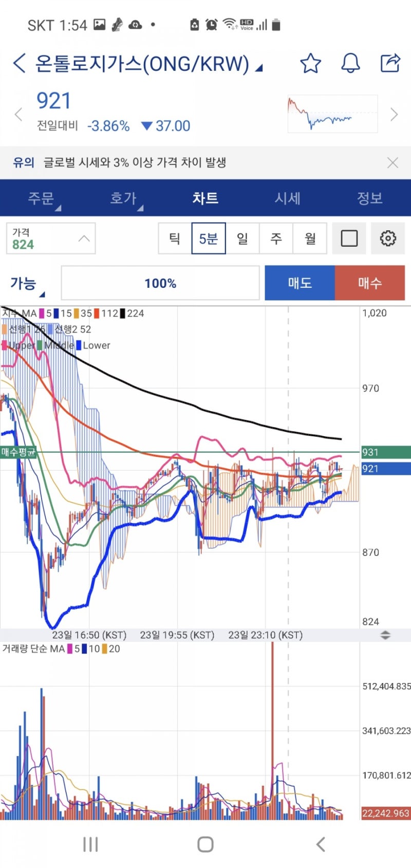Viewport: 411px width, 868px height.
Task: Tap the red 매수 buy button
Action: [x=370, y=283]
